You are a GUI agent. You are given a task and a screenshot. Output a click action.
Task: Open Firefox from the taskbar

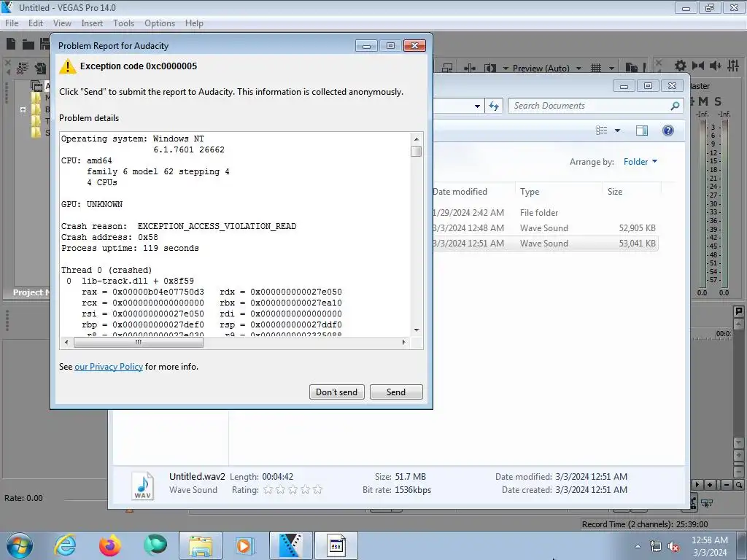pyautogui.click(x=110, y=545)
